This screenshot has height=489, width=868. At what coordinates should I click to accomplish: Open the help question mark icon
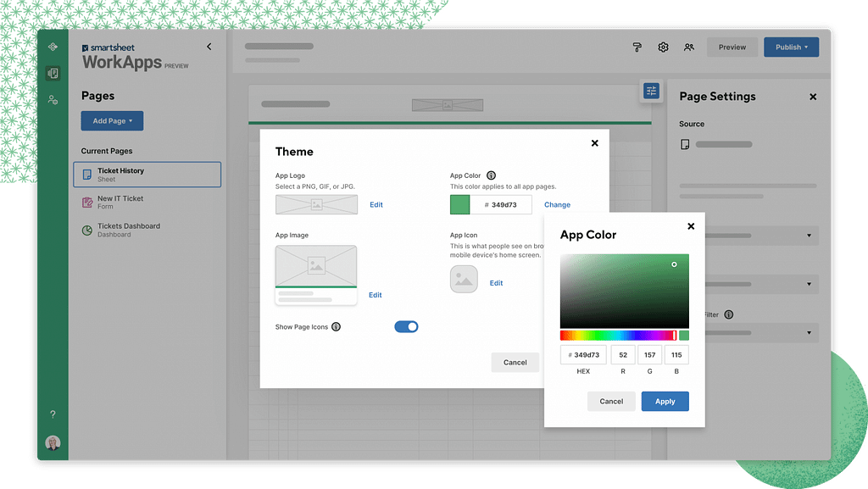tap(53, 414)
